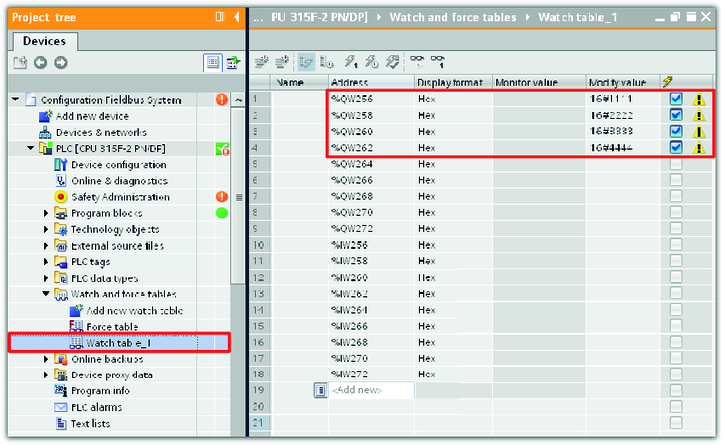Viewport: 725px width, 445px height.
Task: Click the forward arrow icon under Devices tab
Action: tap(61, 63)
